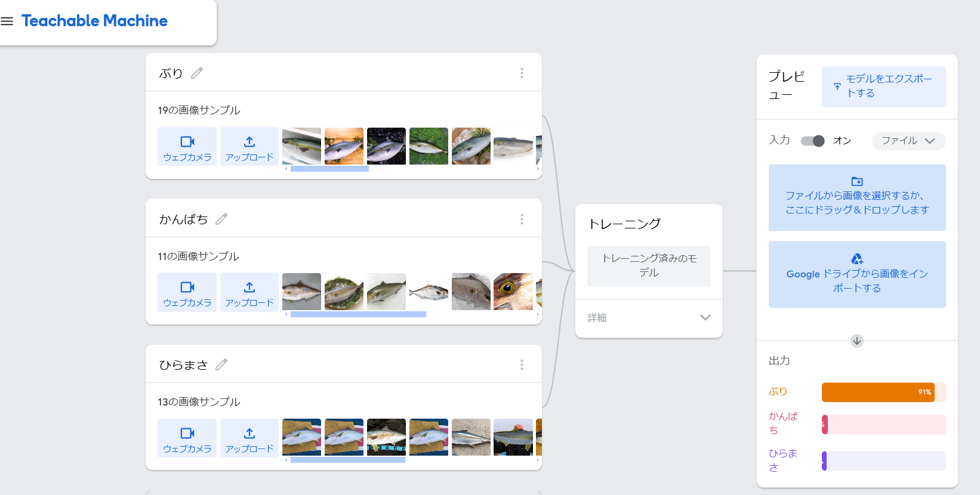
Task: Click the ぶり 91% output bar
Action: [883, 392]
